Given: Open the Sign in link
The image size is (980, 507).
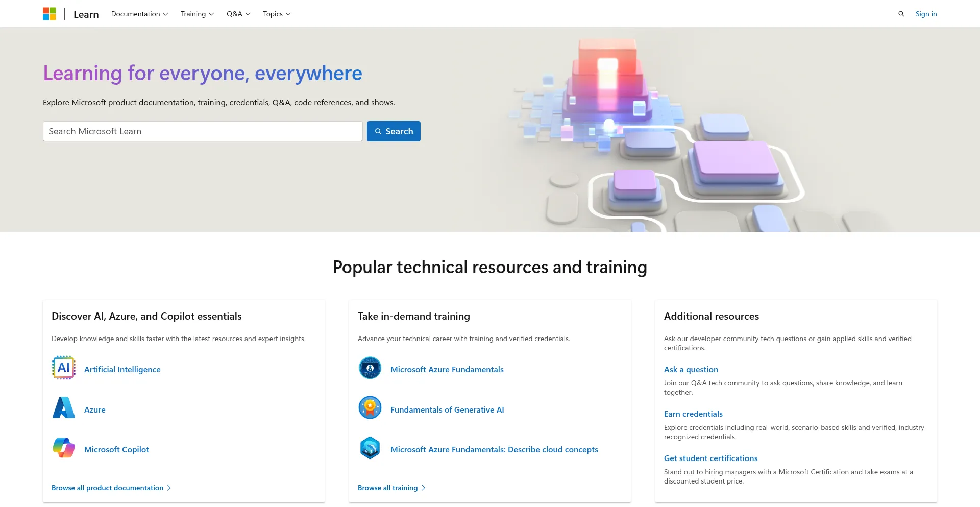Looking at the screenshot, I should click(x=926, y=14).
